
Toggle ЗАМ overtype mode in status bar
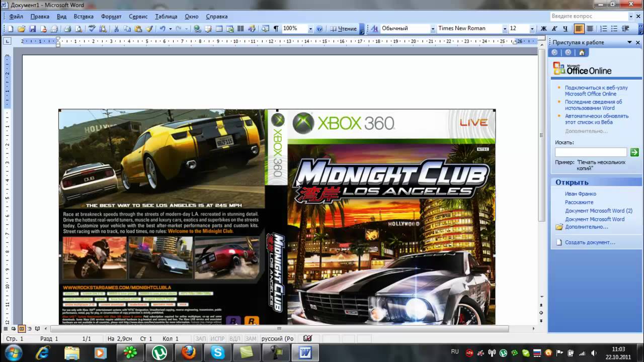[x=251, y=339]
